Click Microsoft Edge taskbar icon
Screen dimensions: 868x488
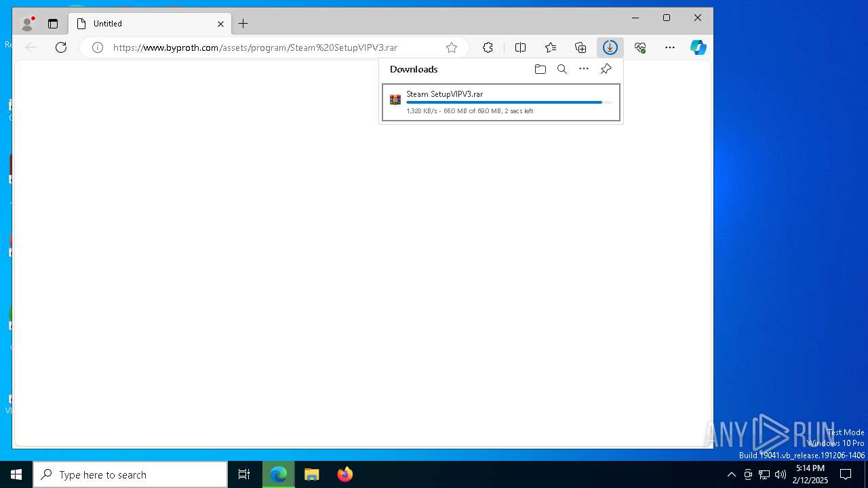[279, 474]
